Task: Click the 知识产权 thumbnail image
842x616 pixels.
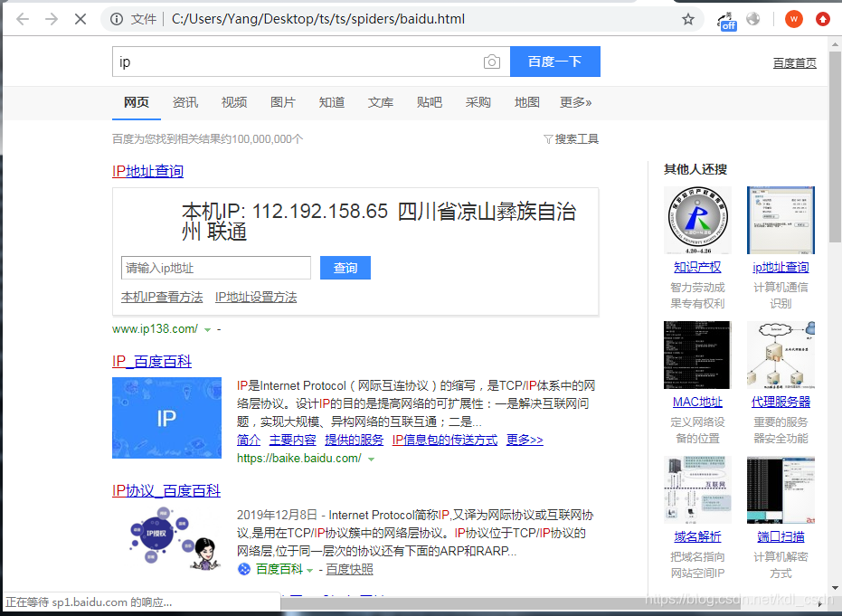Action: click(x=697, y=220)
